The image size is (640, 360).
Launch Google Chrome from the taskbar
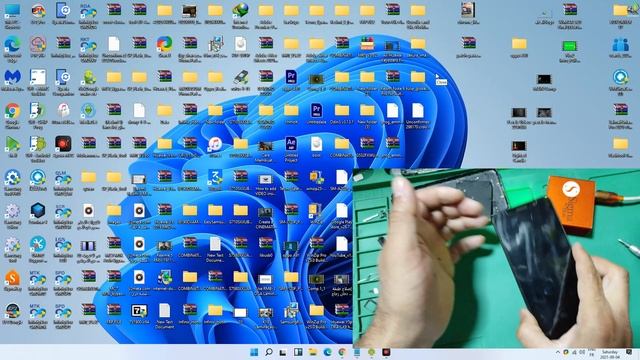(x=342, y=352)
